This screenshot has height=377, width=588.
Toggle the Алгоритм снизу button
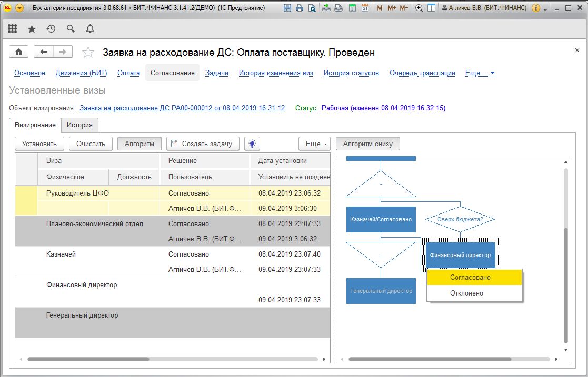point(368,144)
